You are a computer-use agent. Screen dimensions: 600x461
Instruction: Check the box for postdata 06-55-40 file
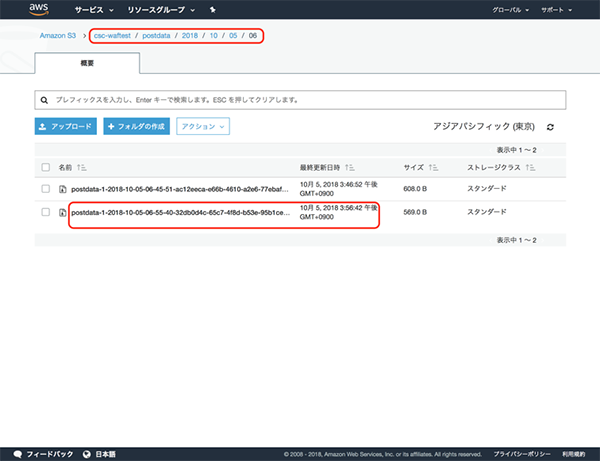[x=46, y=213]
